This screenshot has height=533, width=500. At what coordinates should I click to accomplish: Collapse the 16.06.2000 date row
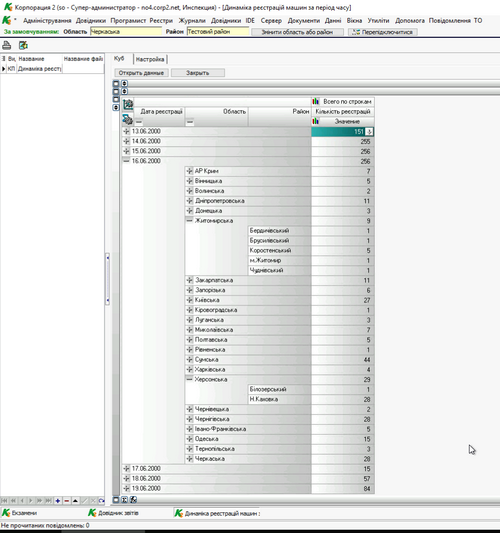click(126, 161)
